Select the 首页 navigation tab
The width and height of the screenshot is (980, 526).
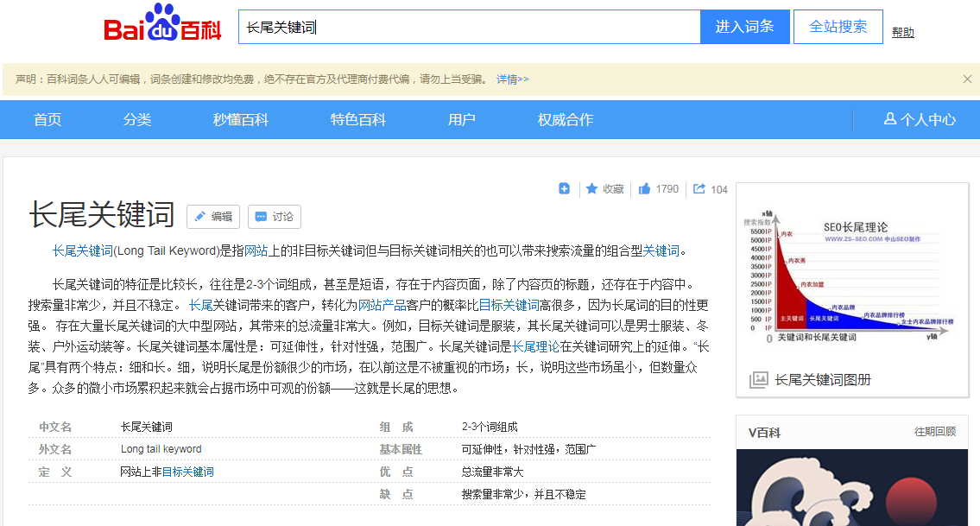[47, 119]
